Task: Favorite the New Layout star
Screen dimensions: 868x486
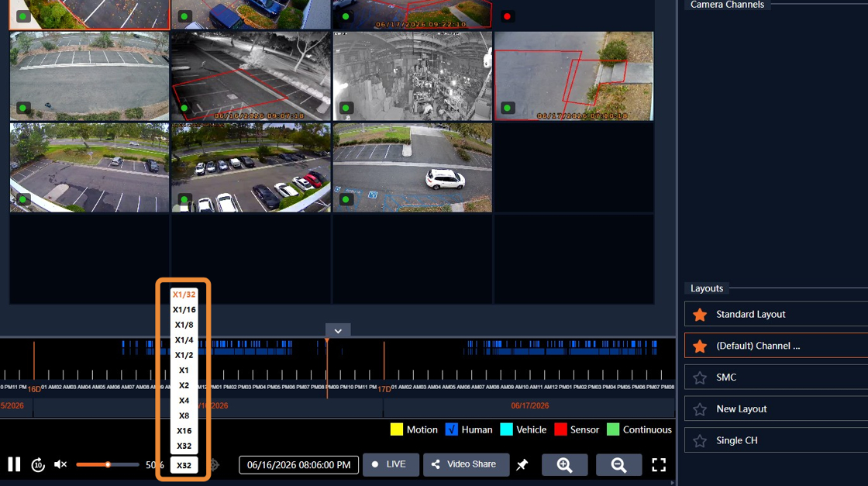Action: coord(700,409)
